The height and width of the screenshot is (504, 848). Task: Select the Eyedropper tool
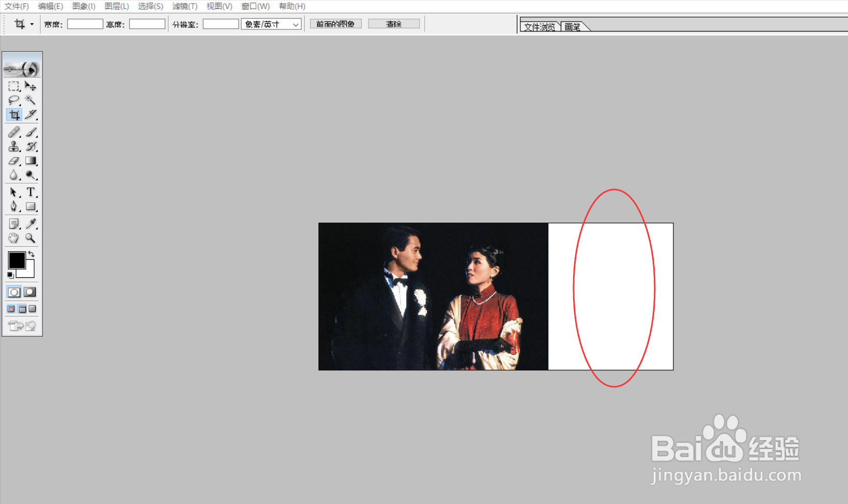31,224
